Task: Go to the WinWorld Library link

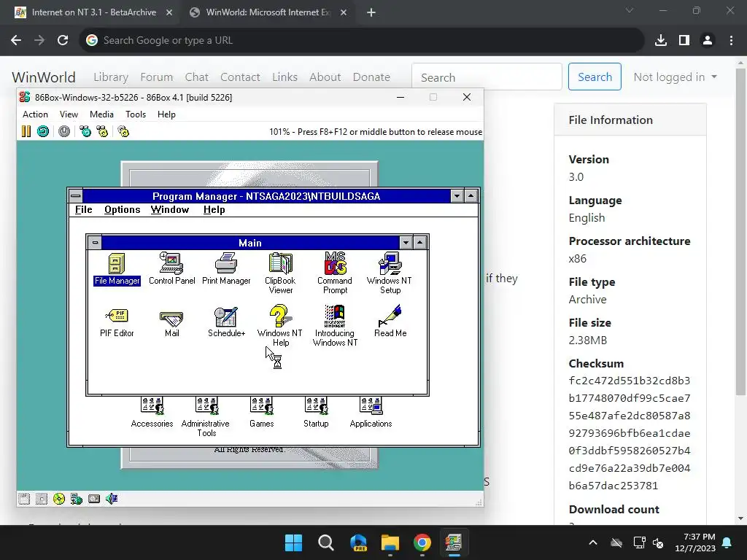Action: pyautogui.click(x=111, y=77)
